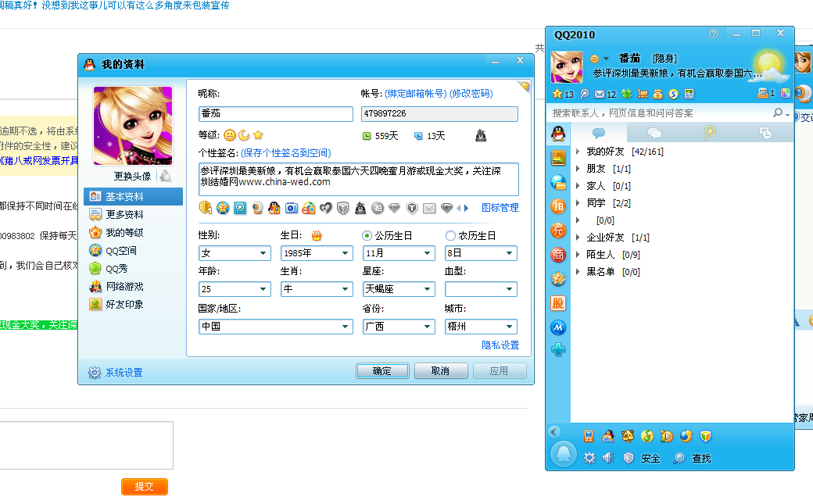This screenshot has height=504, width=813.
Task: Open system settings gear in QQ toolbar
Action: point(589,458)
